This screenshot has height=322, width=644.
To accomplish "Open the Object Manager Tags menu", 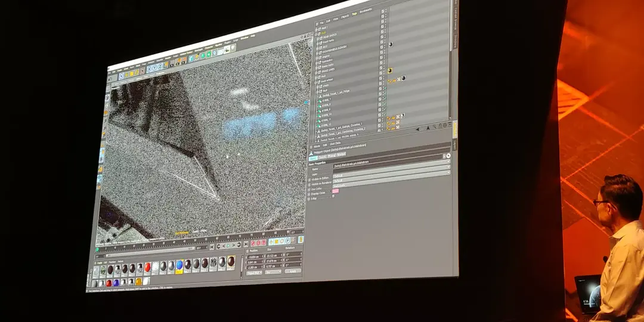I will 354,14.
